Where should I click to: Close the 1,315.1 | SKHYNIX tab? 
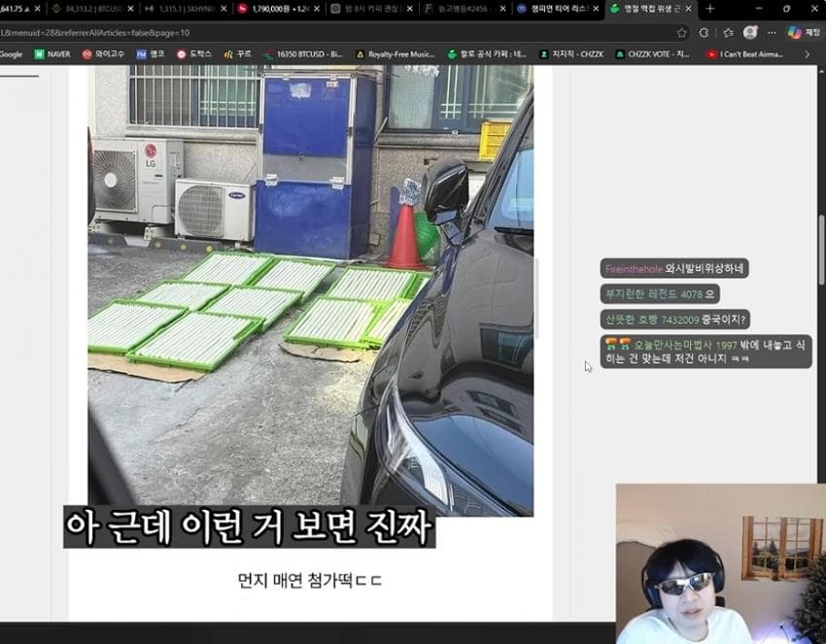click(224, 9)
